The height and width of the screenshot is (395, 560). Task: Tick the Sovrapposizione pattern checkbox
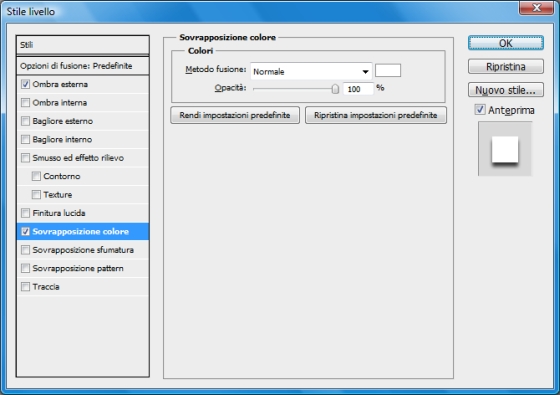click(x=25, y=268)
